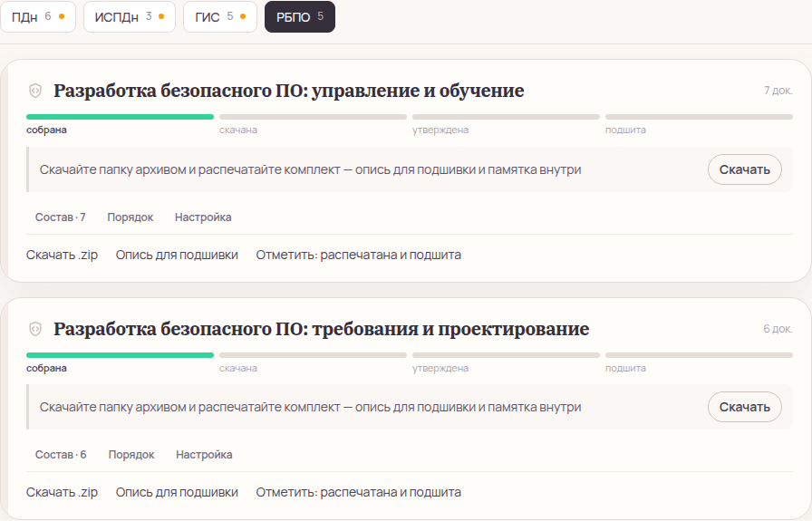Click 'утверждена' progress segment in 'требования и проектирование' card

(x=506, y=355)
